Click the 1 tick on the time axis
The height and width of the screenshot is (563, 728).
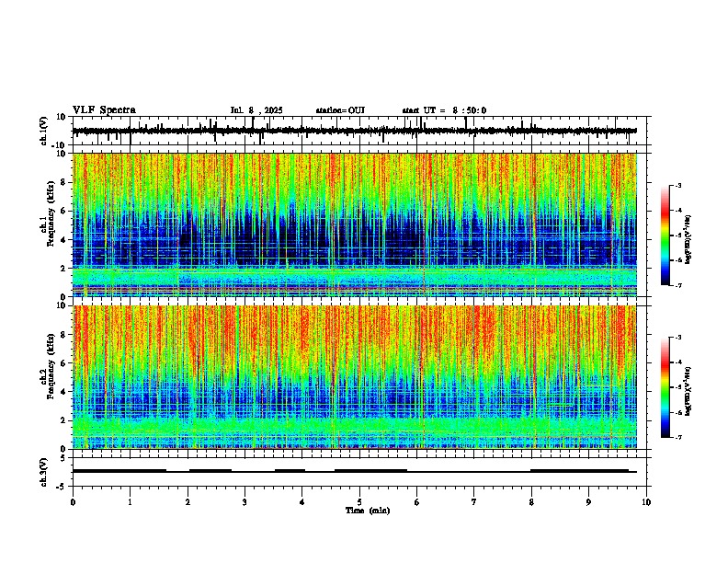tap(130, 502)
